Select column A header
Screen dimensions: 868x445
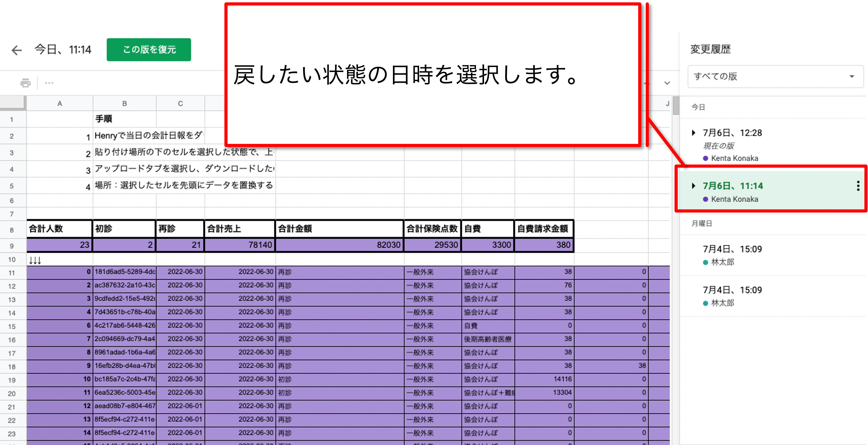60,103
